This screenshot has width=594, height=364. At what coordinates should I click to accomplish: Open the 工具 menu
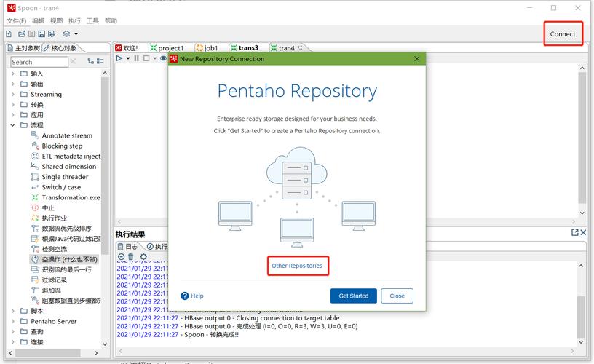pyautogui.click(x=92, y=20)
